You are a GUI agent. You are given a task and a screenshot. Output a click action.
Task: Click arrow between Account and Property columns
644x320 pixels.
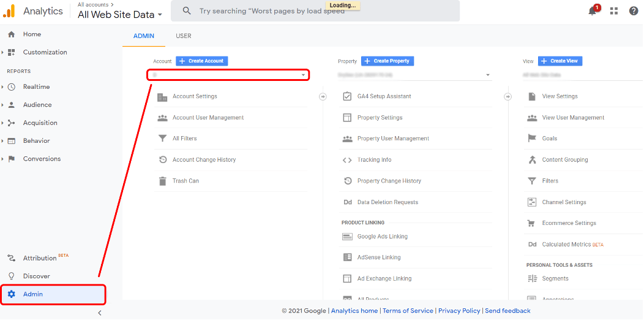click(323, 97)
